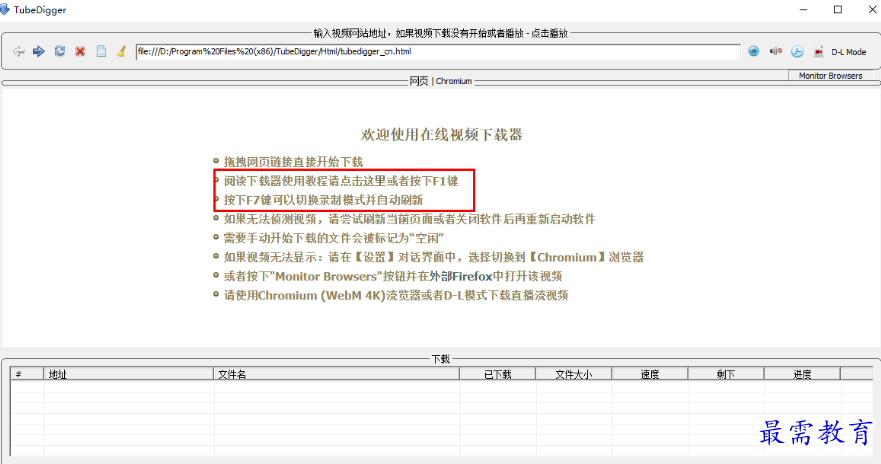The image size is (881, 464).
Task: Click the line mentioning Chromium (WebM 4K)
Action: tap(396, 295)
